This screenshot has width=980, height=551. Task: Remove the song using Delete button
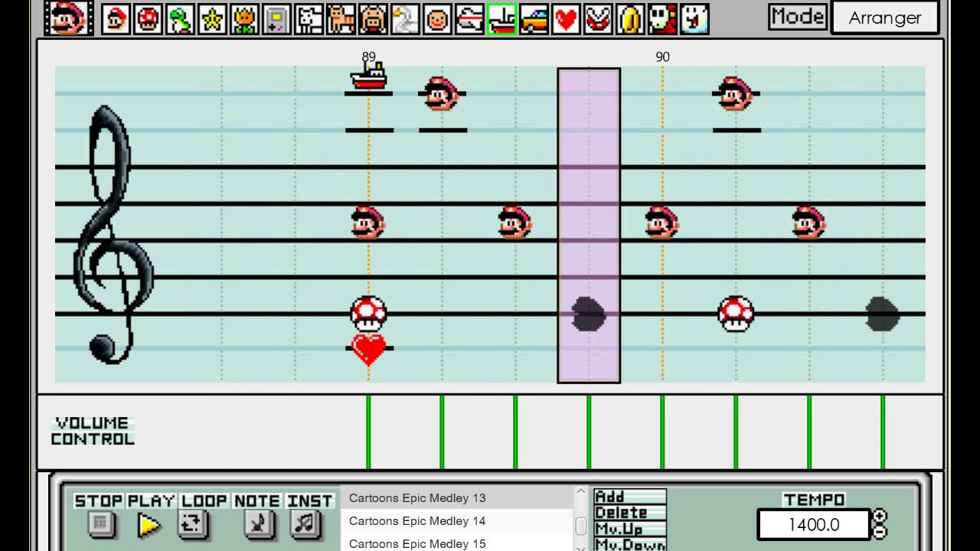pos(630,513)
